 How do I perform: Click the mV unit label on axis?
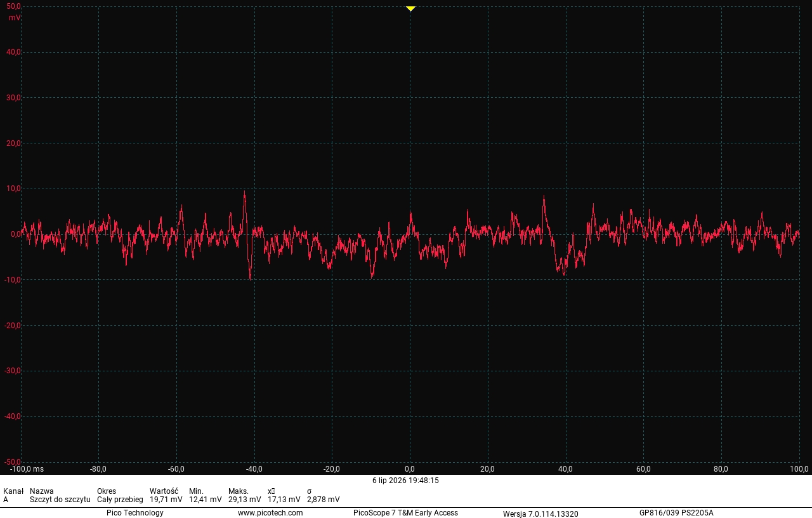(15, 18)
